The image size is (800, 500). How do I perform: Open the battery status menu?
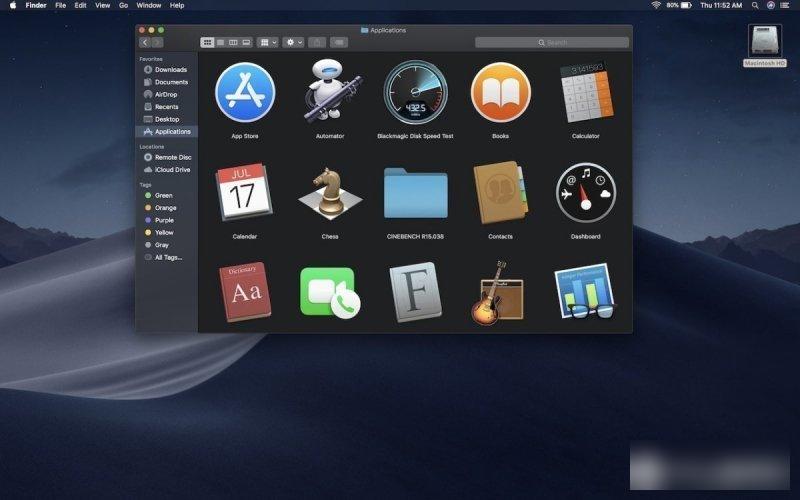coord(680,5)
